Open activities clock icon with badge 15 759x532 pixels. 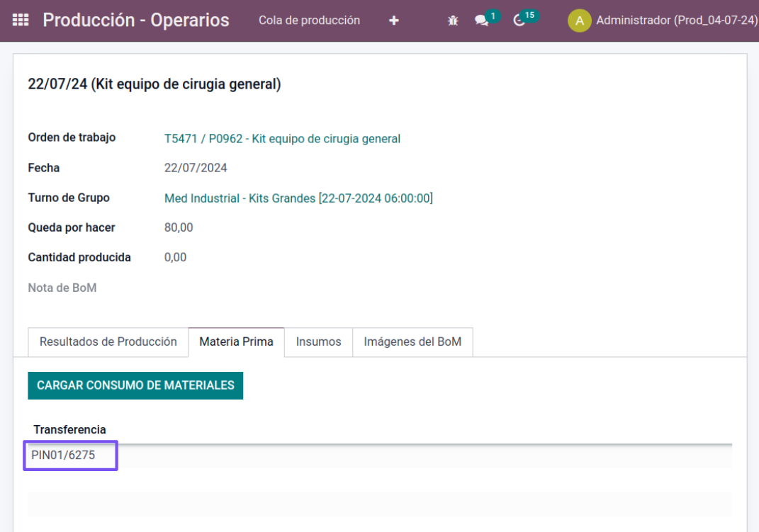tap(521, 21)
